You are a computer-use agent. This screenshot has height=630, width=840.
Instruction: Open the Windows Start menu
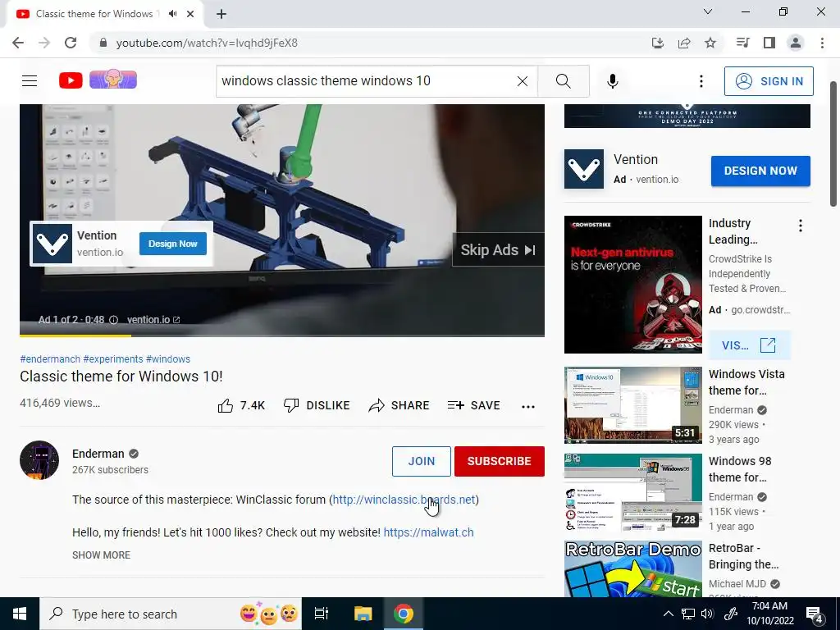(20, 614)
